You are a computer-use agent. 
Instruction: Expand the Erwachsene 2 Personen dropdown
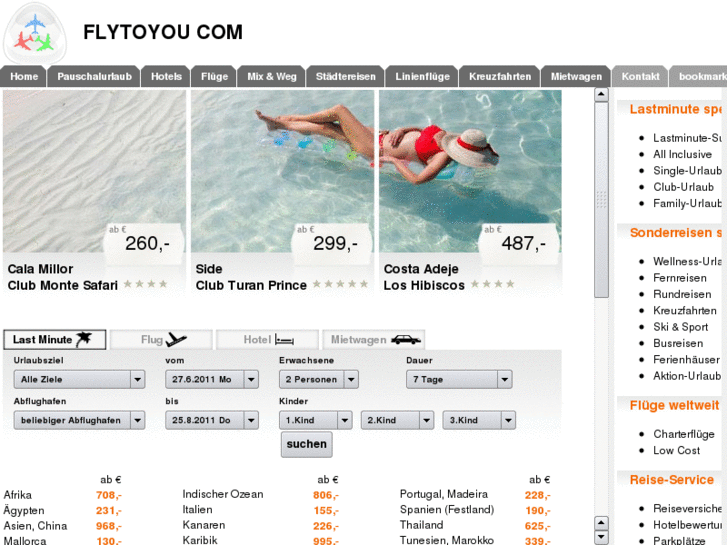319,379
